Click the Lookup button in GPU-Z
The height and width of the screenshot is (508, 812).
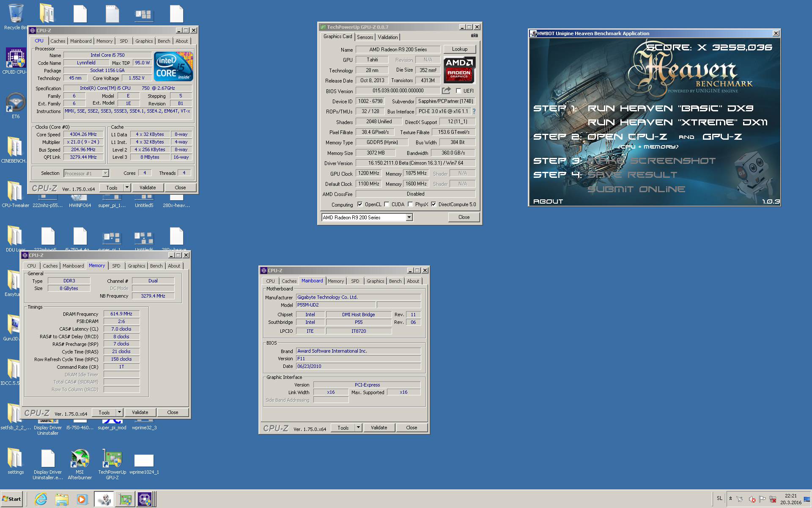[460, 49]
